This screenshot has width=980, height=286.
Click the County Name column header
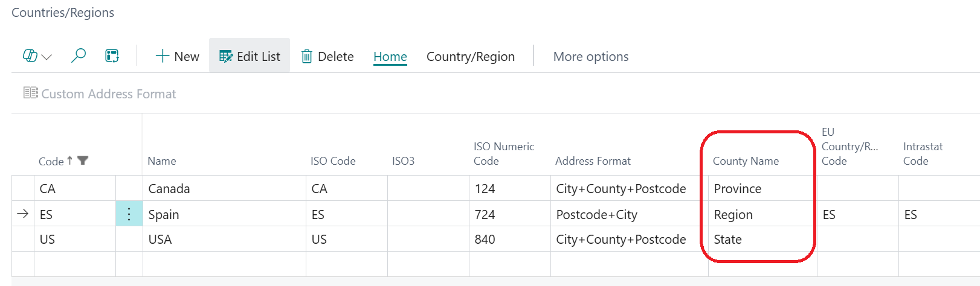(746, 161)
